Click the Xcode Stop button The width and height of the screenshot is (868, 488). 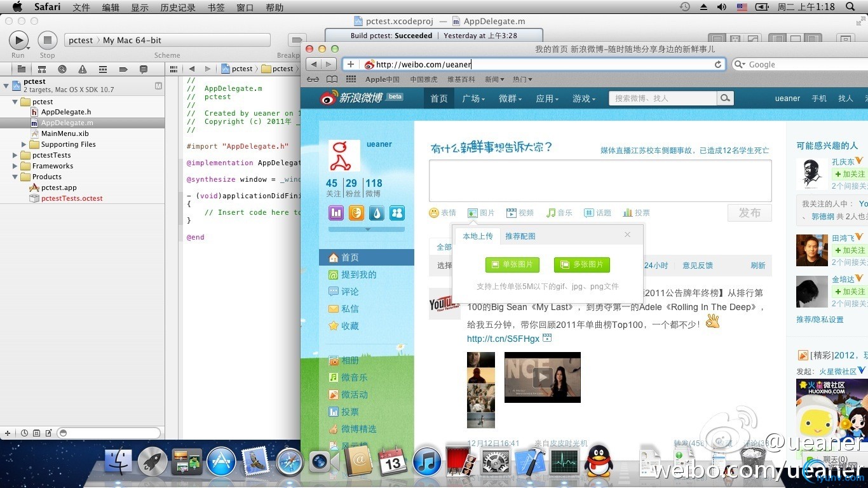click(x=47, y=41)
